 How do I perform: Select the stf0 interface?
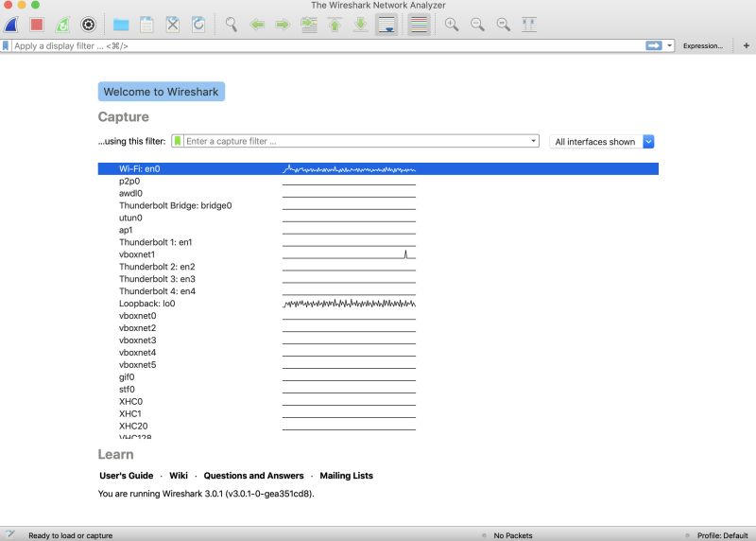pos(378,390)
